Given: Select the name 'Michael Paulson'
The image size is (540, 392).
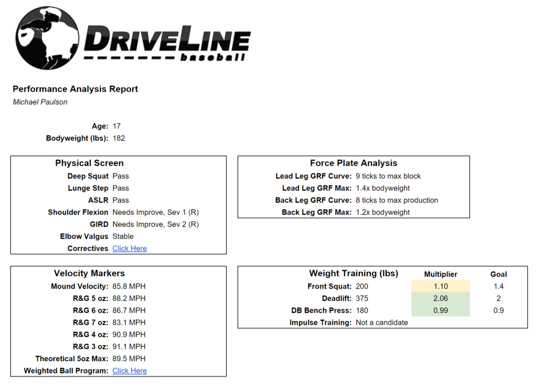Looking at the screenshot, I should click(x=40, y=102).
